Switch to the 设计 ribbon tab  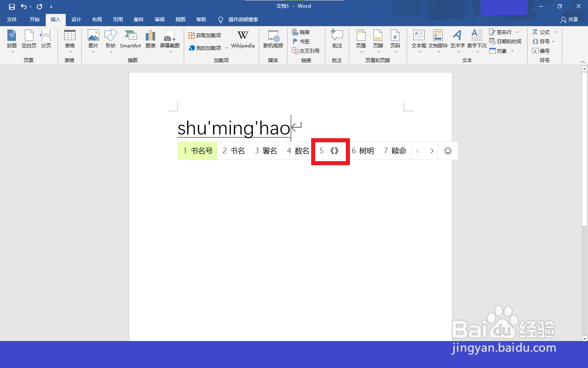[x=76, y=20]
